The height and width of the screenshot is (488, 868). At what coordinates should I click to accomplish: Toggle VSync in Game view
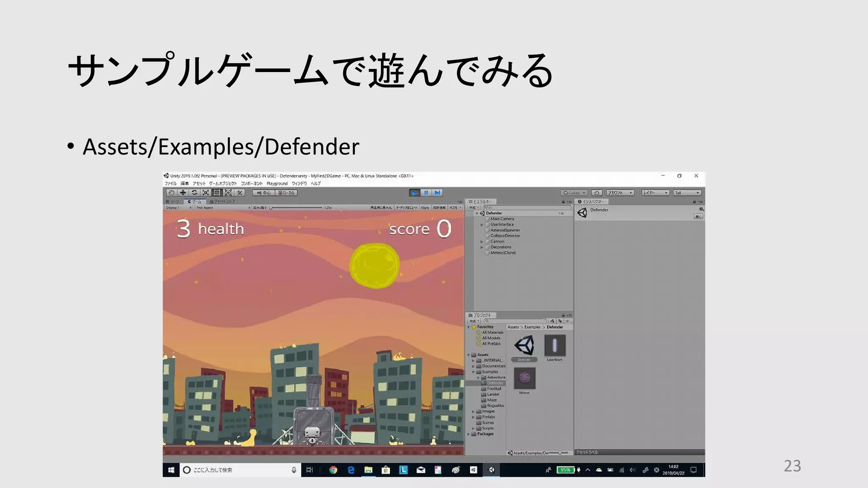pyautogui.click(x=425, y=208)
